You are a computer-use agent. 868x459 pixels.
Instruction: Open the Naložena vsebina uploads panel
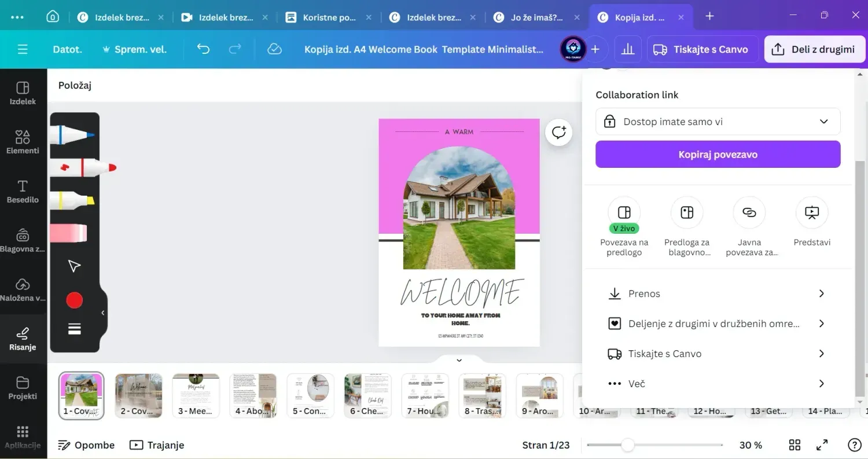(23, 289)
